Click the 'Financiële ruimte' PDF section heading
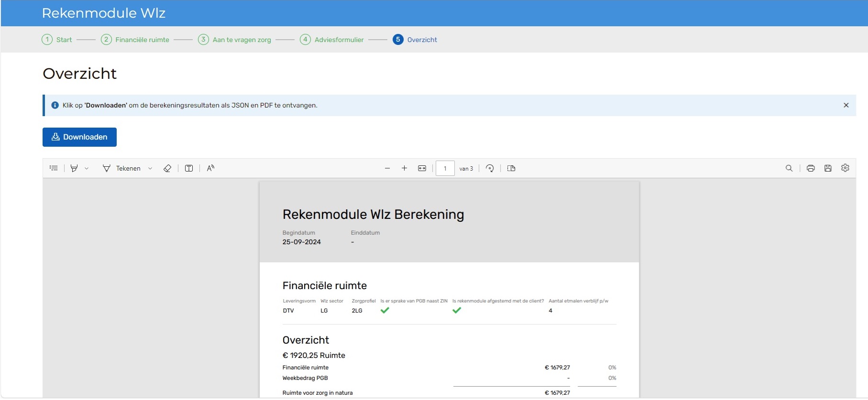Screen dimensions: 868x400 point(325,286)
